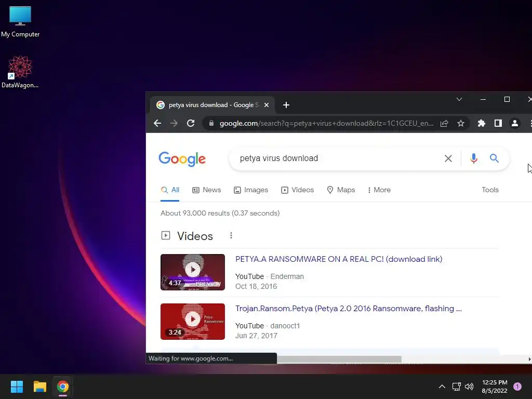The height and width of the screenshot is (399, 532).
Task: Share this page via address bar icon
Action: pos(444,123)
